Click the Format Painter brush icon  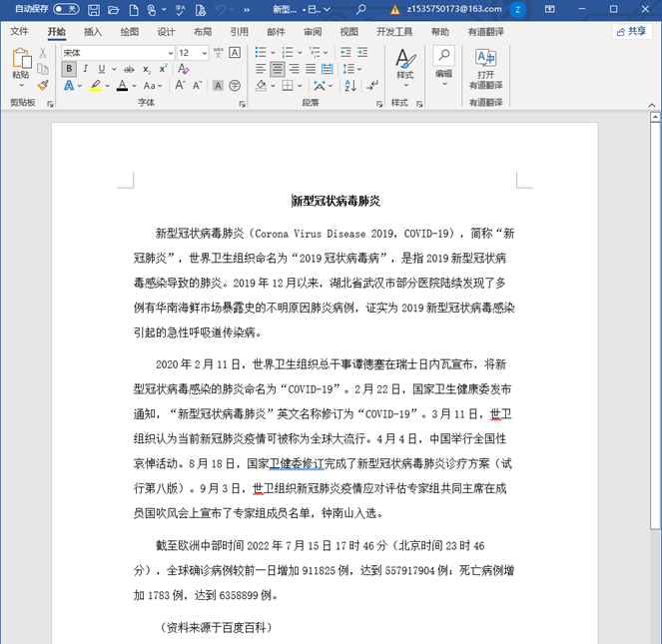pyautogui.click(x=43, y=86)
